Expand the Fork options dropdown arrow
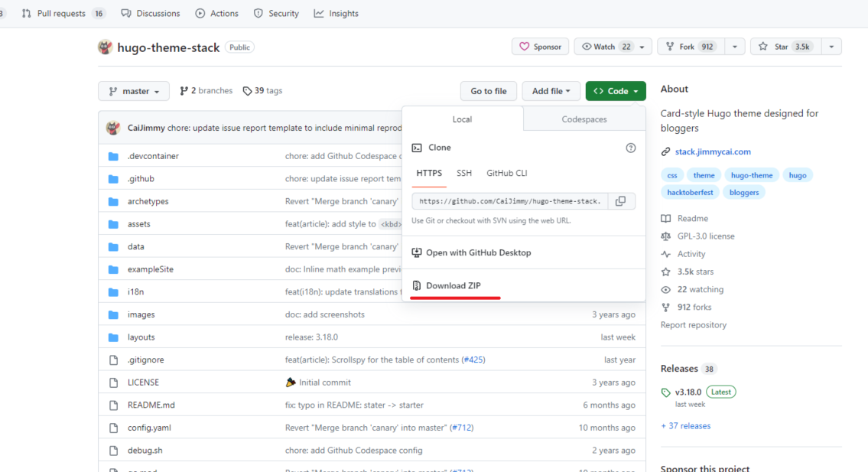 coord(735,47)
